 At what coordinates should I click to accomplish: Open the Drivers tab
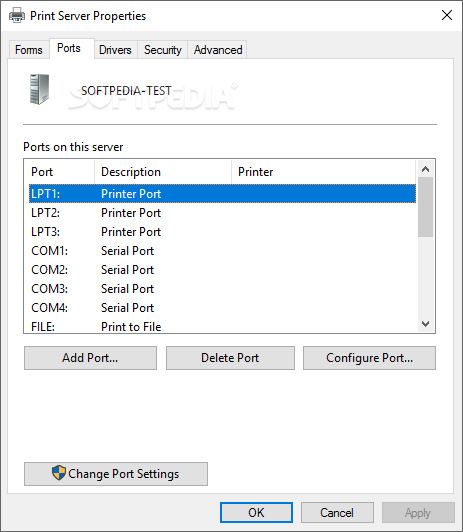pos(115,50)
